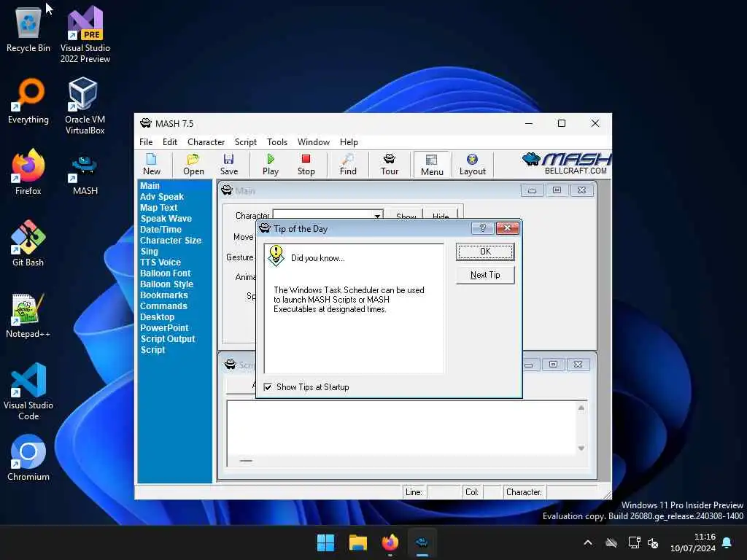This screenshot has width=747, height=560.
Task: Close the Tip of the Day dialog
Action: 508,228
